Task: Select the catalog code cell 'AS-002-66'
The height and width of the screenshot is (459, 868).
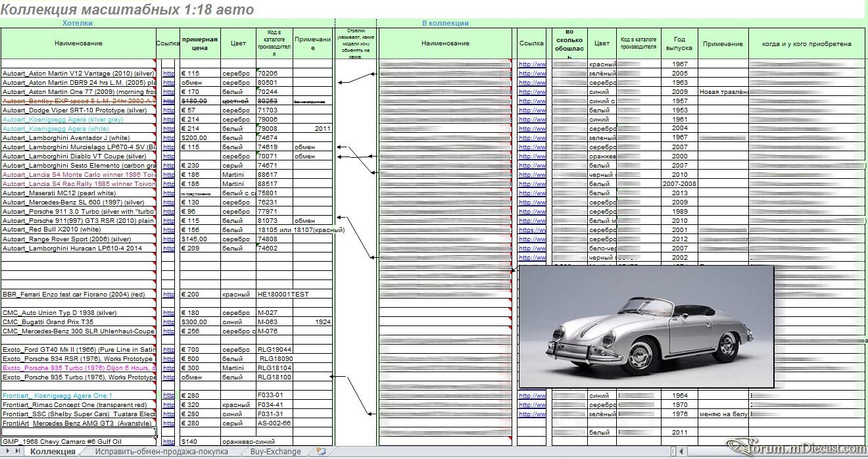Action: (x=274, y=423)
